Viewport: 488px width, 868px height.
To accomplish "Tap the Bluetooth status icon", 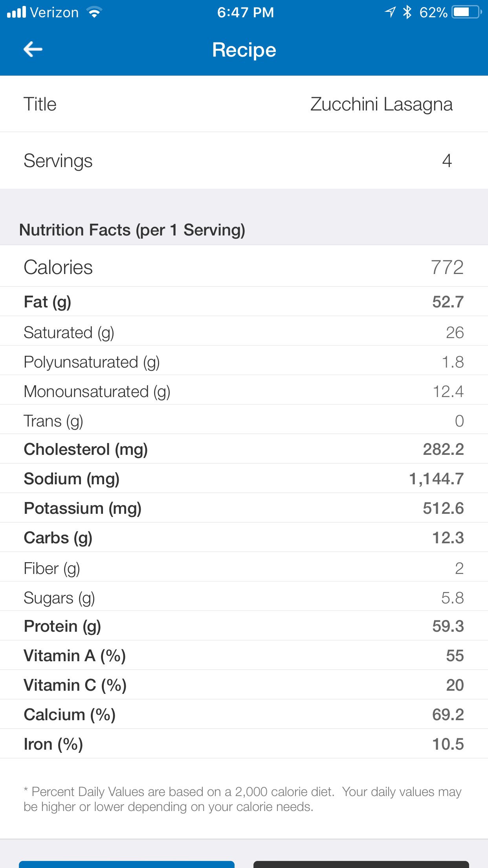I will (x=407, y=12).
